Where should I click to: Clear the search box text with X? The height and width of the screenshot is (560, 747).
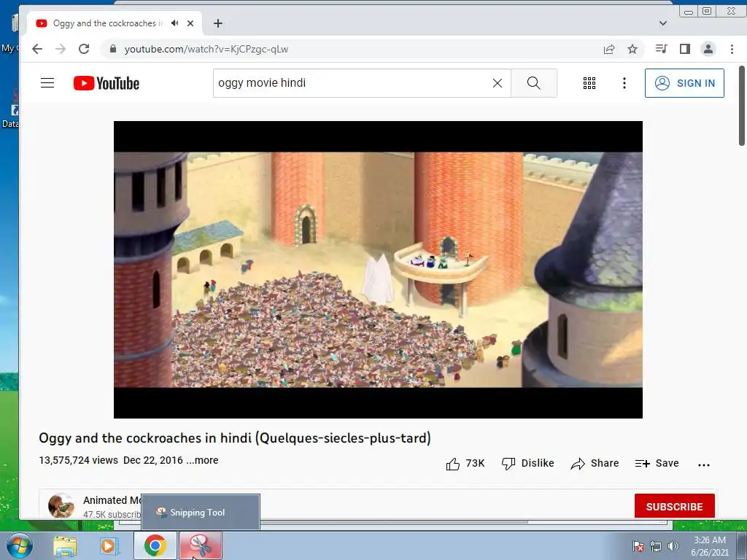pos(498,83)
